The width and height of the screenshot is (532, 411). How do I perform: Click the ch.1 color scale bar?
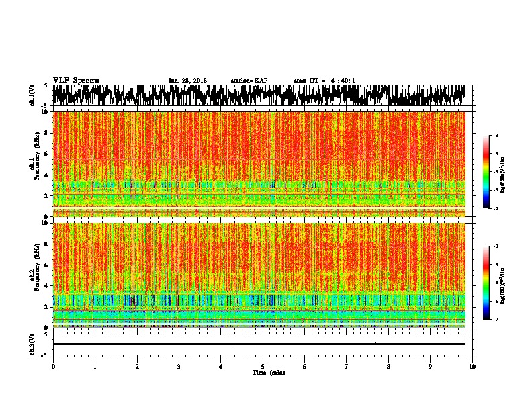click(x=486, y=172)
